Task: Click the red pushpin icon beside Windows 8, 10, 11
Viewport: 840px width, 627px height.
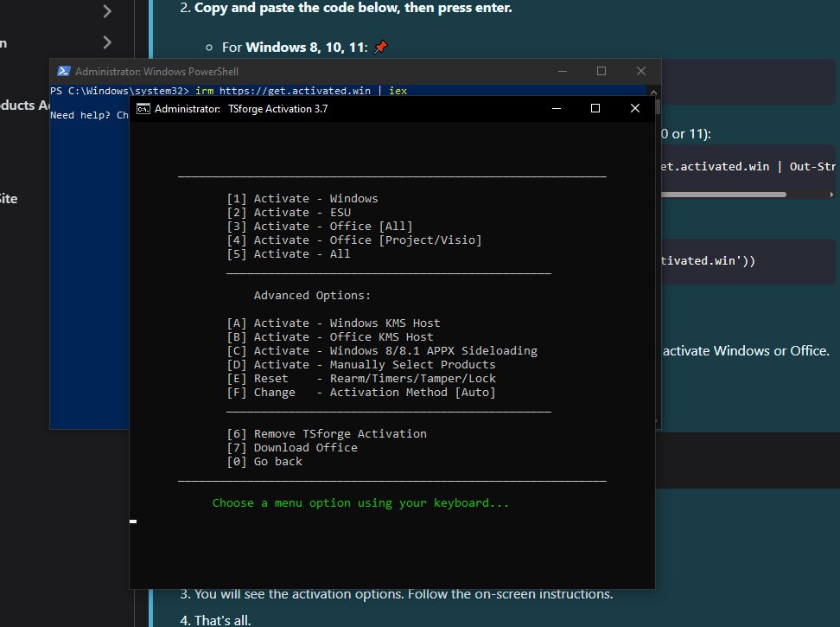Action: tap(380, 48)
